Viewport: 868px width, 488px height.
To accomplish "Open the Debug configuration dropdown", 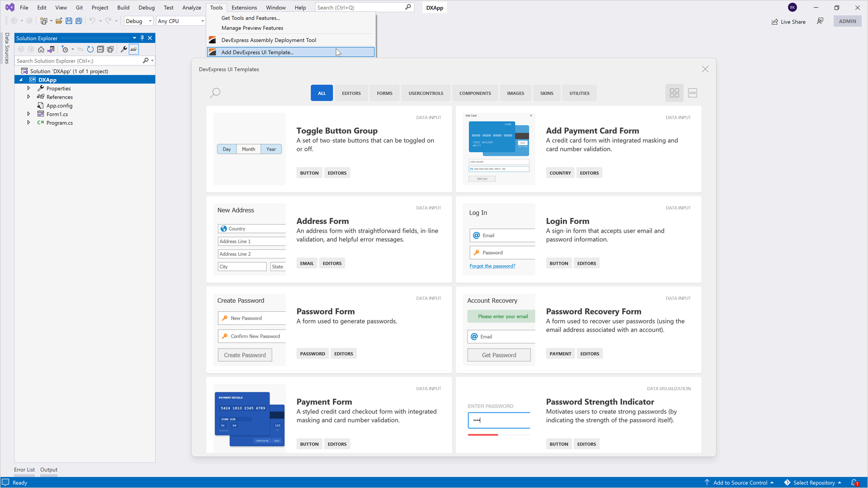I will 139,21.
